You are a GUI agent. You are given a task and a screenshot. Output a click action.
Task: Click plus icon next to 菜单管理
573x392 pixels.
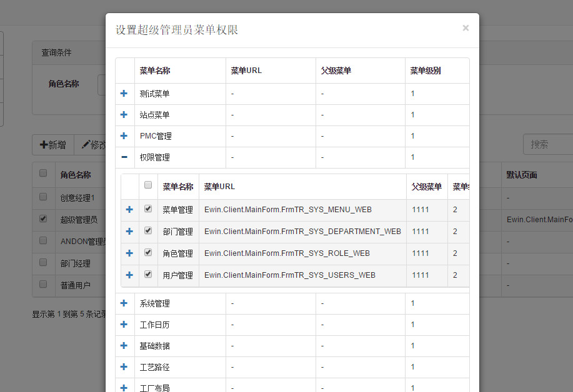point(129,210)
